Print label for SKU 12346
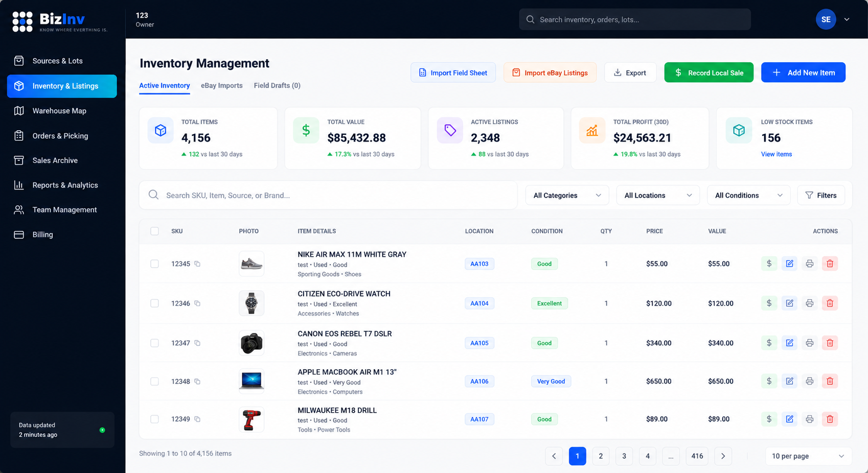The image size is (868, 473). pos(810,303)
